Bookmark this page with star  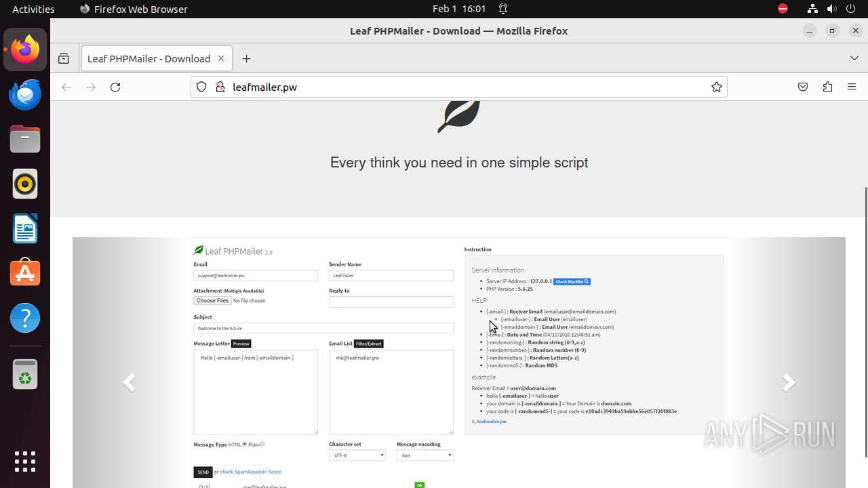point(716,87)
